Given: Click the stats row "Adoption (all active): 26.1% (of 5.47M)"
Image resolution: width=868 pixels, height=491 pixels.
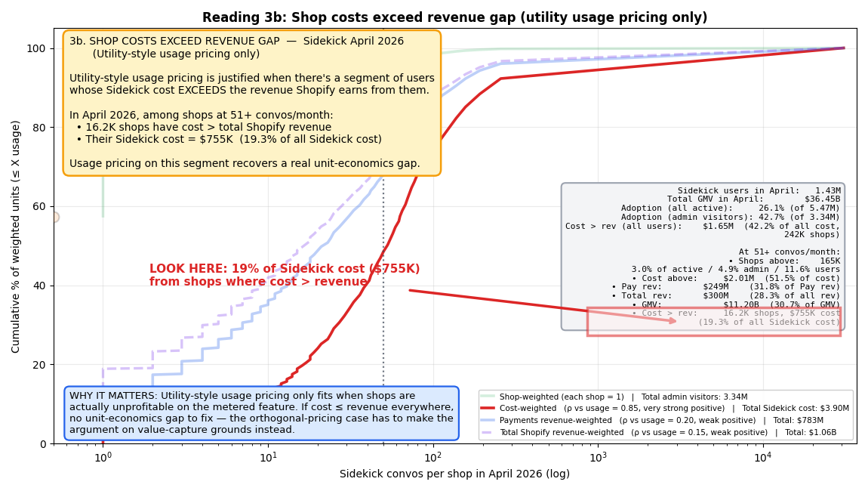Looking at the screenshot, I should click(x=731, y=208).
